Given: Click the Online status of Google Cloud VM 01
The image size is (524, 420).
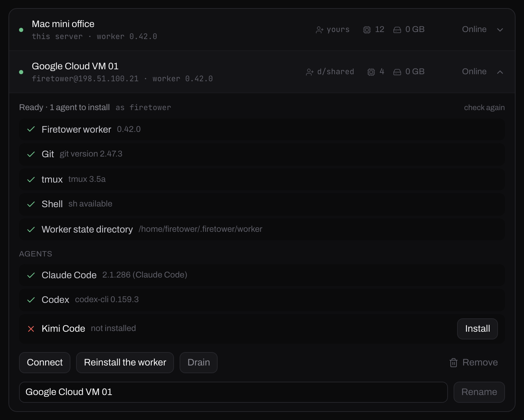Looking at the screenshot, I should click(x=474, y=72).
